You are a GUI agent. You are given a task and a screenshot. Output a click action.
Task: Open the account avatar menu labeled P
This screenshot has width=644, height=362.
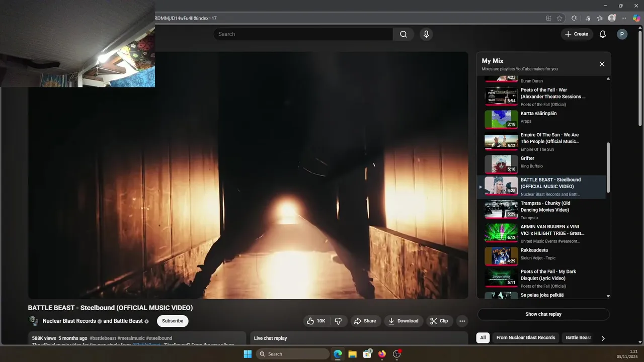click(622, 34)
